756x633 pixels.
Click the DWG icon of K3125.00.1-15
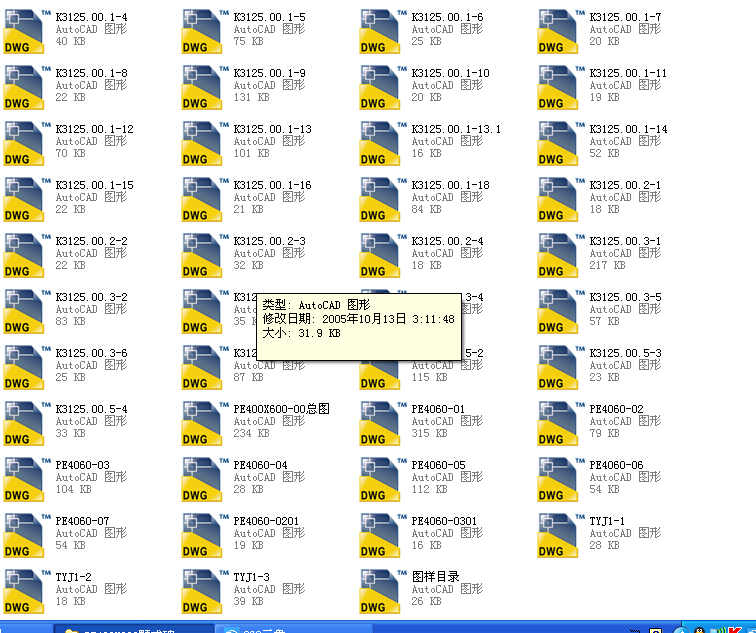click(x=24, y=199)
